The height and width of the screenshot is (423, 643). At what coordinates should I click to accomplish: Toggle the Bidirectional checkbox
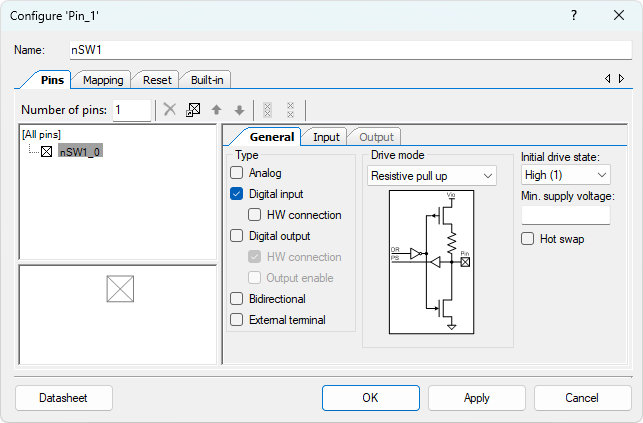coord(237,299)
